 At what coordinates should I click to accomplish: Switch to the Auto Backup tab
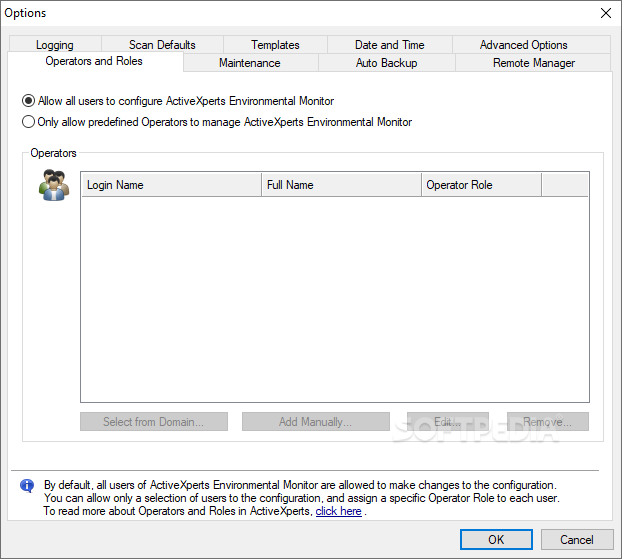point(386,63)
